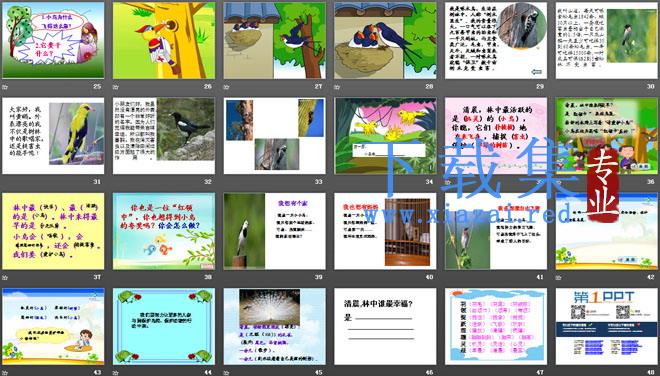Image resolution: width=660 pixels, height=376 pixels.
Task: Select slide 32 with magpie photo
Action: [x=164, y=136]
